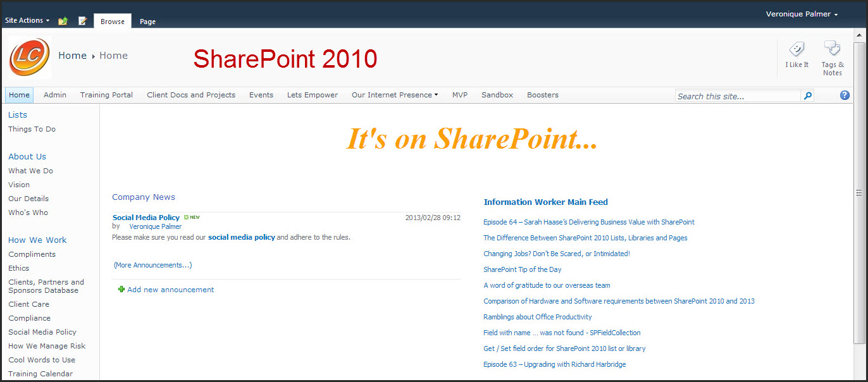The image size is (868, 382).
Task: Click the search magnifier icon
Action: pyautogui.click(x=807, y=96)
